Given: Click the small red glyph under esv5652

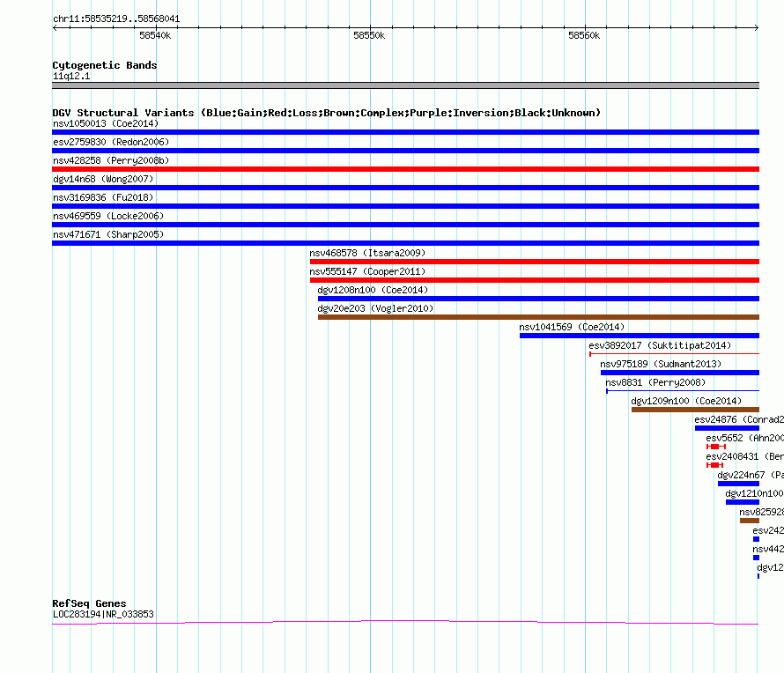Looking at the screenshot, I should 716,447.
